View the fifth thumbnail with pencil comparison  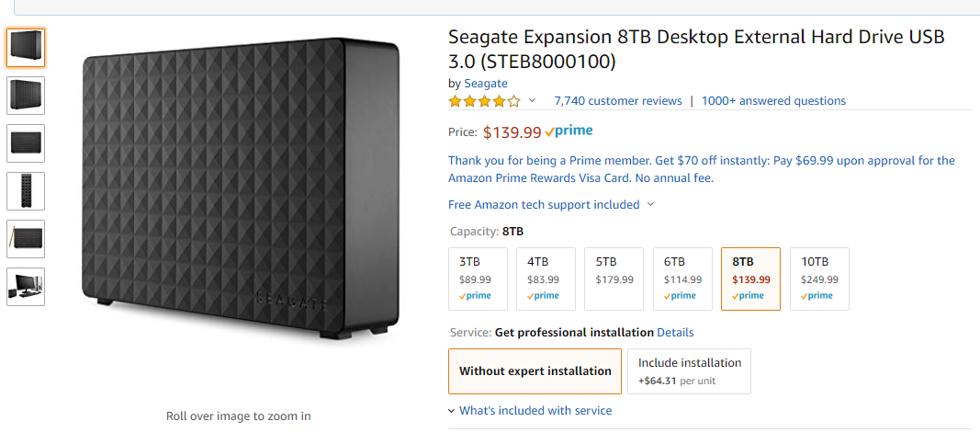click(x=26, y=239)
